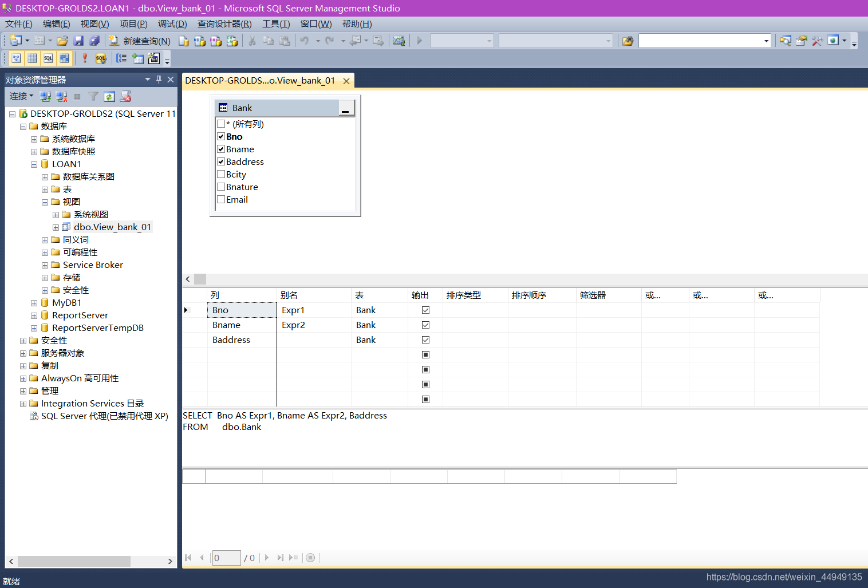Click the Save All multiple-disk icon
This screenshot has height=588, width=868.
(94, 41)
